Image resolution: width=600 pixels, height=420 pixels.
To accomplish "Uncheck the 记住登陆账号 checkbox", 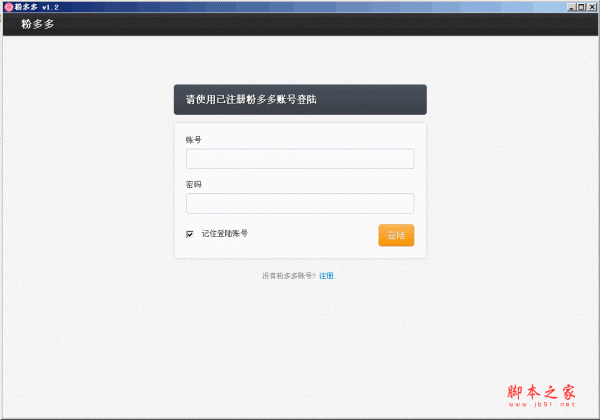I will [190, 234].
